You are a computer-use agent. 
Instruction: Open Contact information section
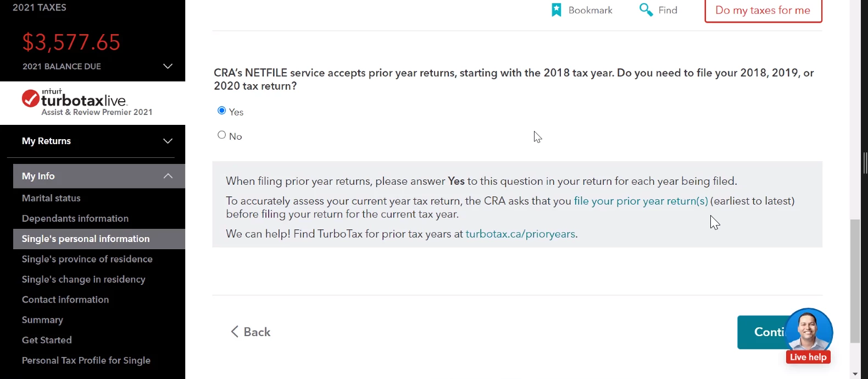65,300
